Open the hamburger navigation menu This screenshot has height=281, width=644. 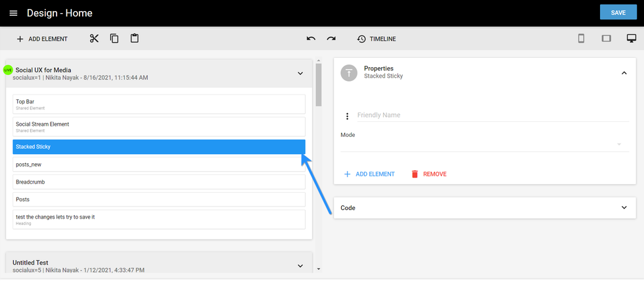coord(13,13)
